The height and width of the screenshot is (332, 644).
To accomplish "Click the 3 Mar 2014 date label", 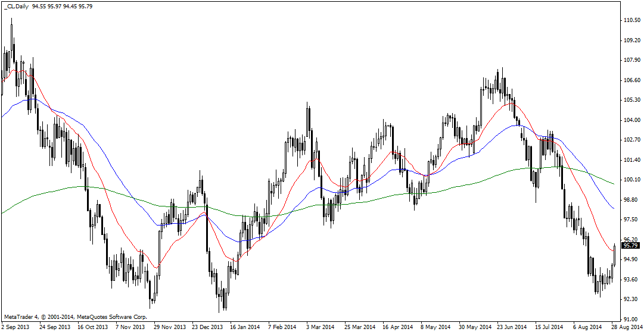I will point(319,327).
